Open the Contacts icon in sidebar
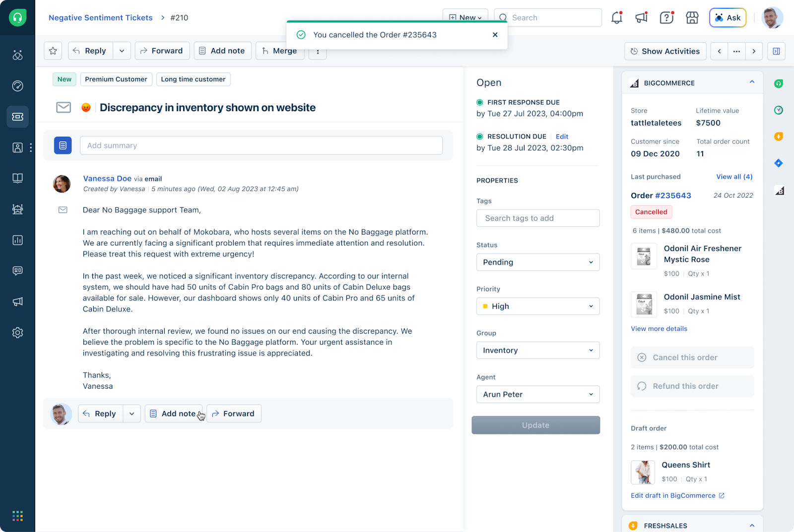This screenshot has height=532, width=794. (x=17, y=147)
